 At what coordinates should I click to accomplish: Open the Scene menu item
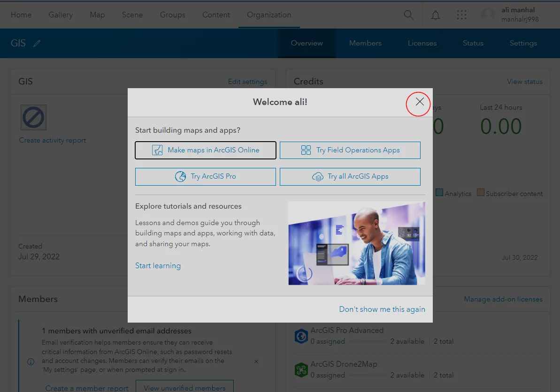click(x=132, y=15)
